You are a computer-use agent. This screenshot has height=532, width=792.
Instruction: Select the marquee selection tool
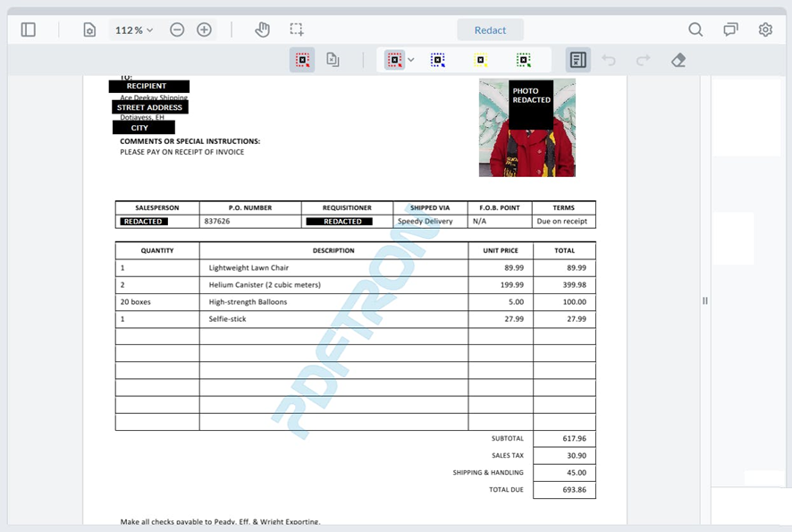coord(297,30)
